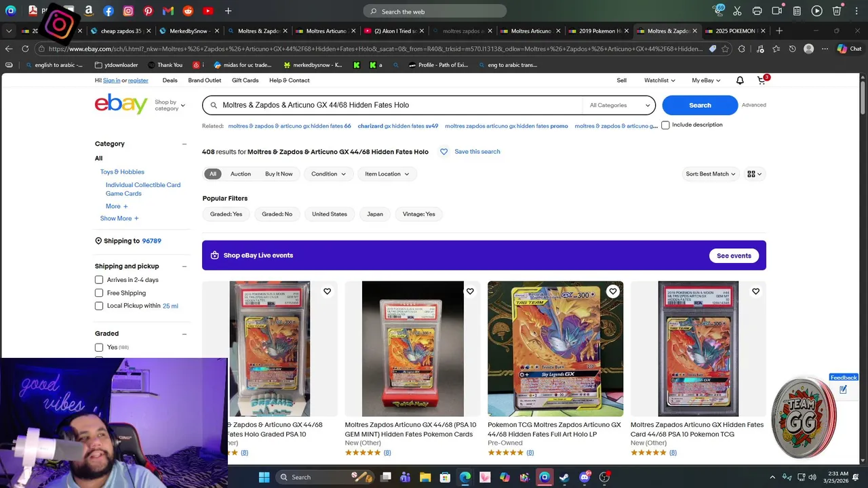The height and width of the screenshot is (488, 868).
Task: Select the Auction filter tab
Action: click(x=241, y=174)
